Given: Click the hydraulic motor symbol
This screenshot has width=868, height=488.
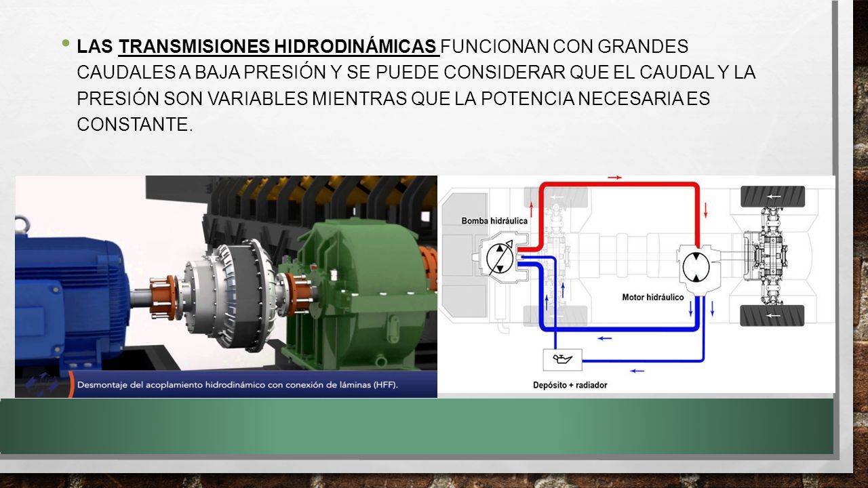Looking at the screenshot, I should coord(696,266).
